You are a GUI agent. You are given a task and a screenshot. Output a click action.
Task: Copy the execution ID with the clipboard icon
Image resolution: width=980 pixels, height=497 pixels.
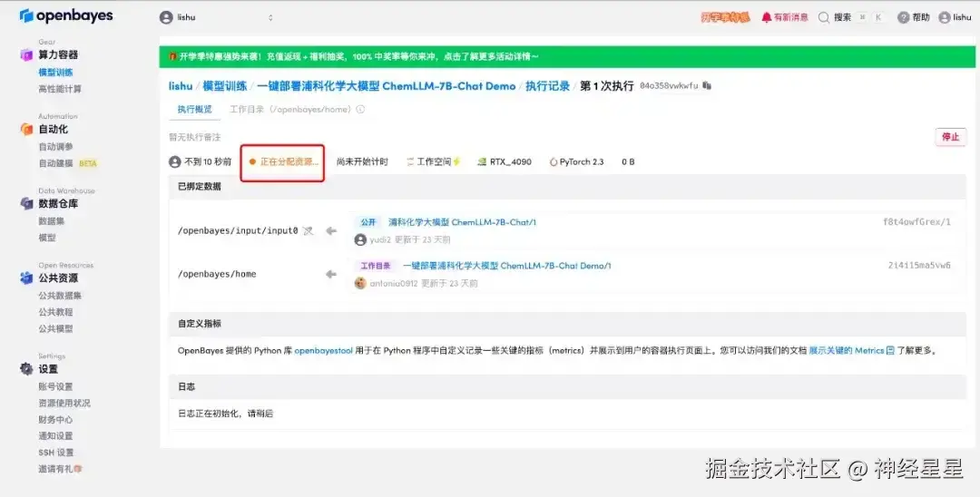pos(707,85)
